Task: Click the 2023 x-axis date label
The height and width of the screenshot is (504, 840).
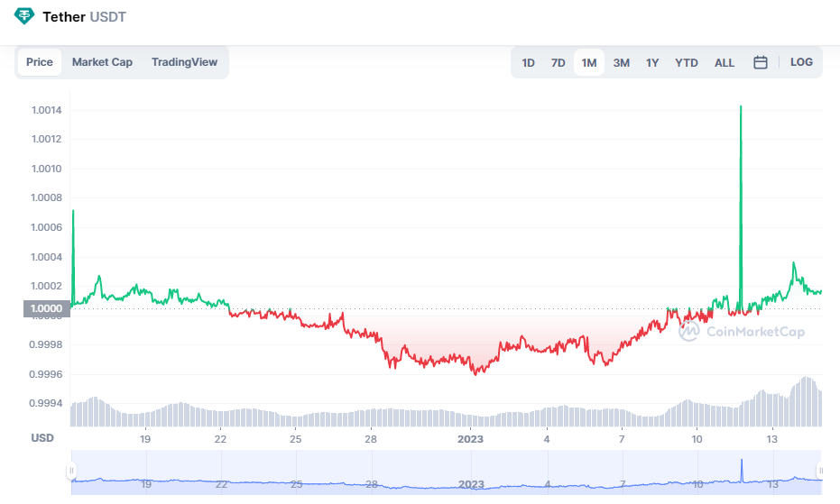Action: point(470,439)
